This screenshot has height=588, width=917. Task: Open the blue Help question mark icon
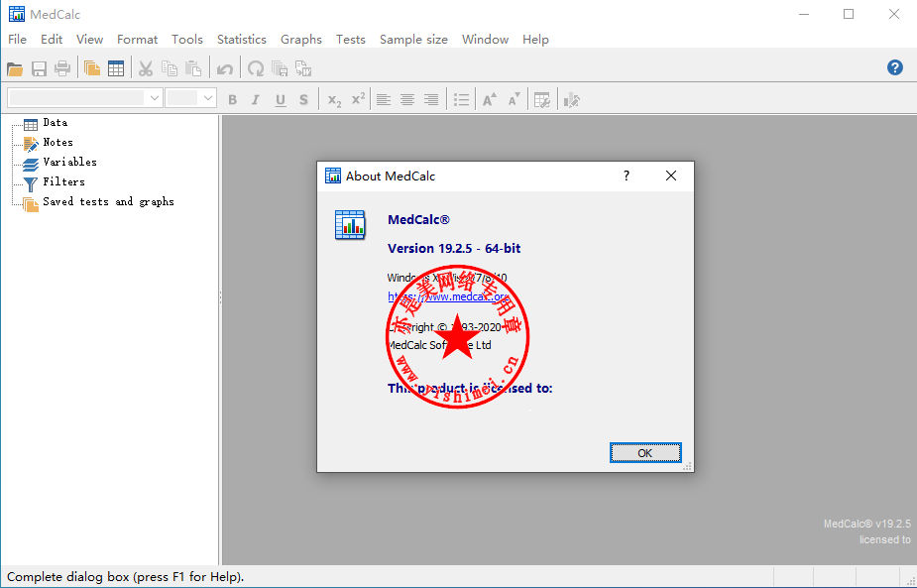pyautogui.click(x=895, y=67)
